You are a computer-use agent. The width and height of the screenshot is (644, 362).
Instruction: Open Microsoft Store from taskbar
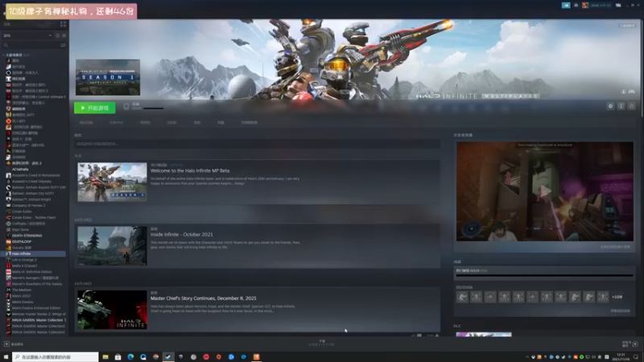[x=118, y=357]
